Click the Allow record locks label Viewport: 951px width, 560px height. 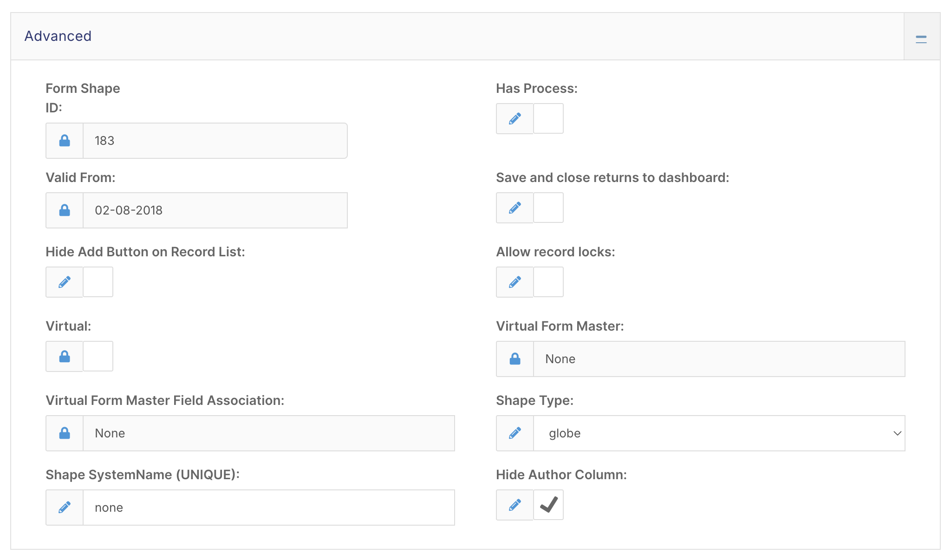[x=555, y=252]
